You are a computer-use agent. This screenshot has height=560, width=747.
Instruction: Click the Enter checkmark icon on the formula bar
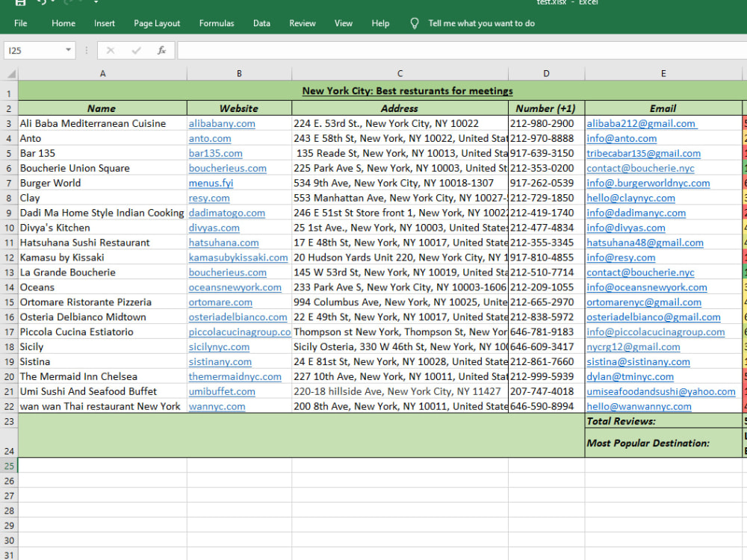(136, 49)
